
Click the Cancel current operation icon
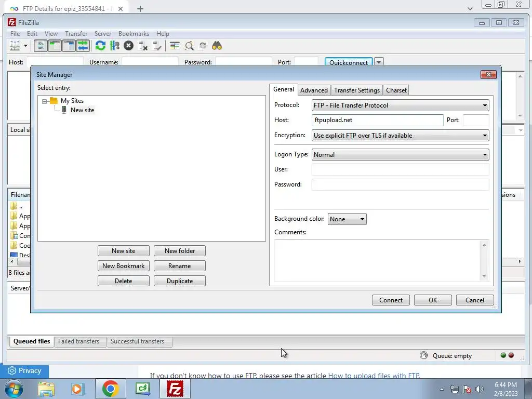(129, 46)
